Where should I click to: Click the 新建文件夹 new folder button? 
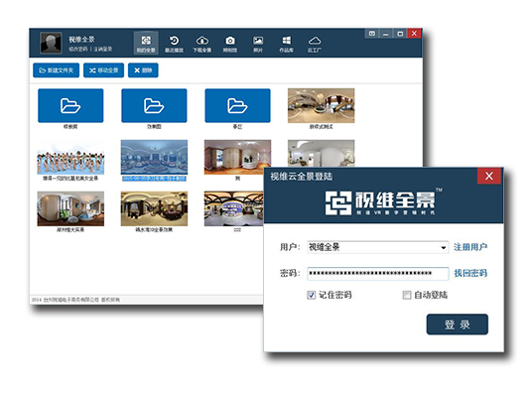pyautogui.click(x=56, y=70)
